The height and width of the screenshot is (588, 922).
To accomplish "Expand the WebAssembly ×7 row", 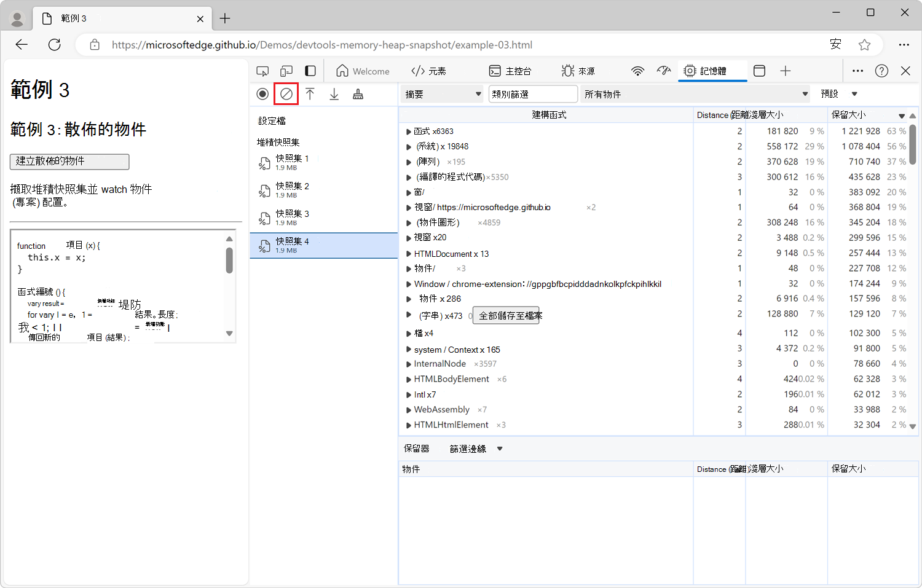I will [x=409, y=410].
